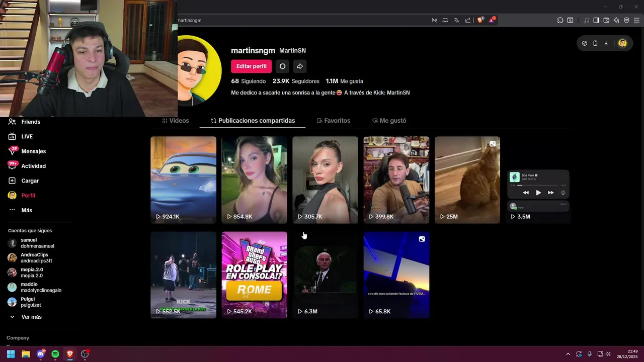The height and width of the screenshot is (362, 644).
Task: Open Brave Wallet icon in toolbar
Action: pyautogui.click(x=606, y=20)
